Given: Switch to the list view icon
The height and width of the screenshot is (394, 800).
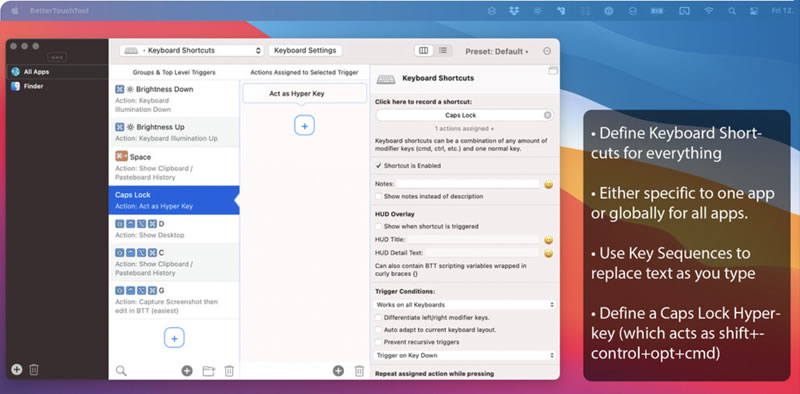Looking at the screenshot, I should (x=443, y=51).
